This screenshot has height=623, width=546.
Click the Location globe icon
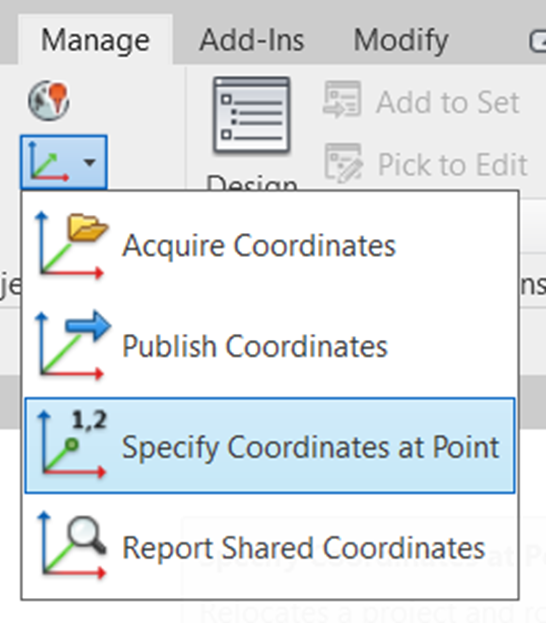point(49,100)
